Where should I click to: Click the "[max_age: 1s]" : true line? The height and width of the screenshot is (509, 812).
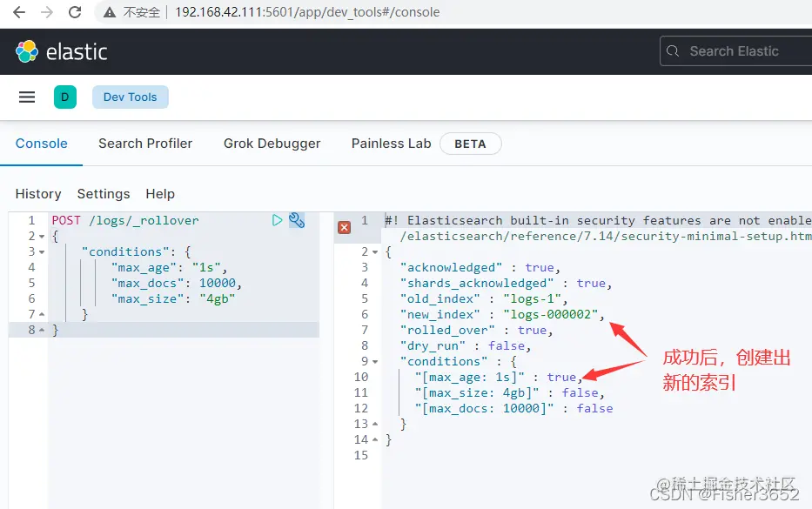tap(498, 377)
